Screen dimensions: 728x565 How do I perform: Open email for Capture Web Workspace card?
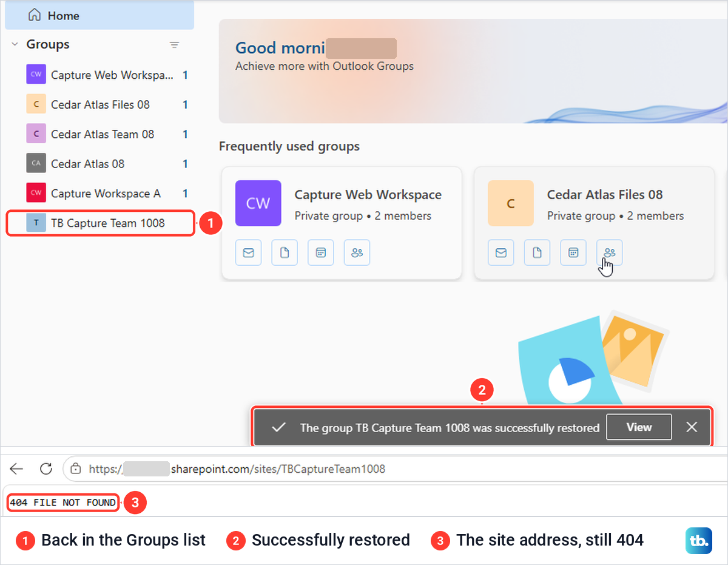[x=248, y=253]
